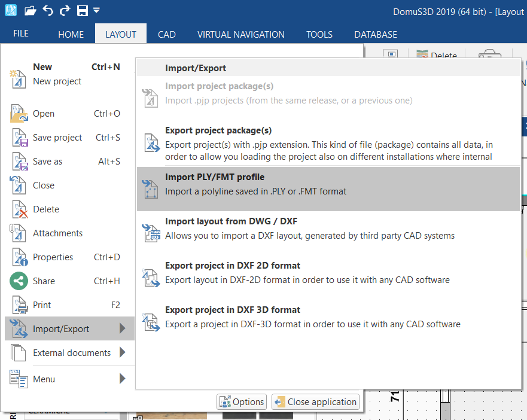Click the Close project icon
The height and width of the screenshot is (420, 527).
pos(18,185)
